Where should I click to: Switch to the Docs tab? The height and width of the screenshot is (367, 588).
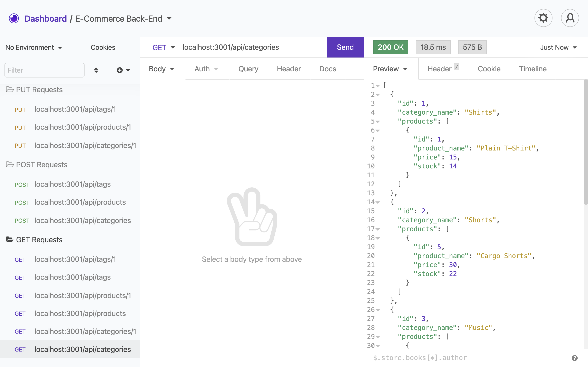pos(327,69)
